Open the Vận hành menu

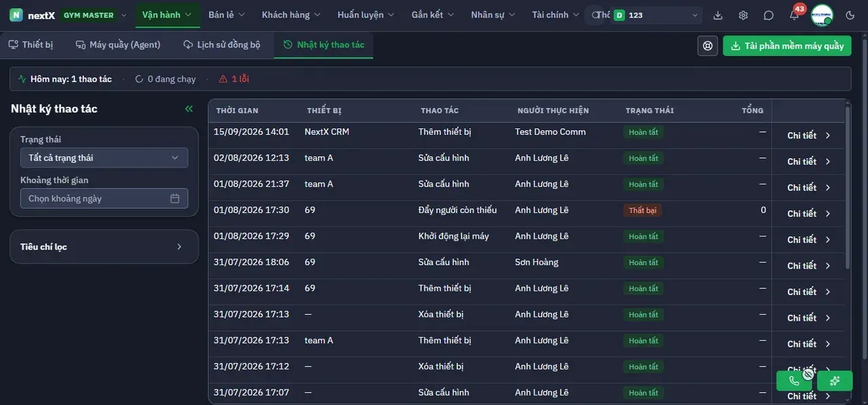pyautogui.click(x=167, y=15)
